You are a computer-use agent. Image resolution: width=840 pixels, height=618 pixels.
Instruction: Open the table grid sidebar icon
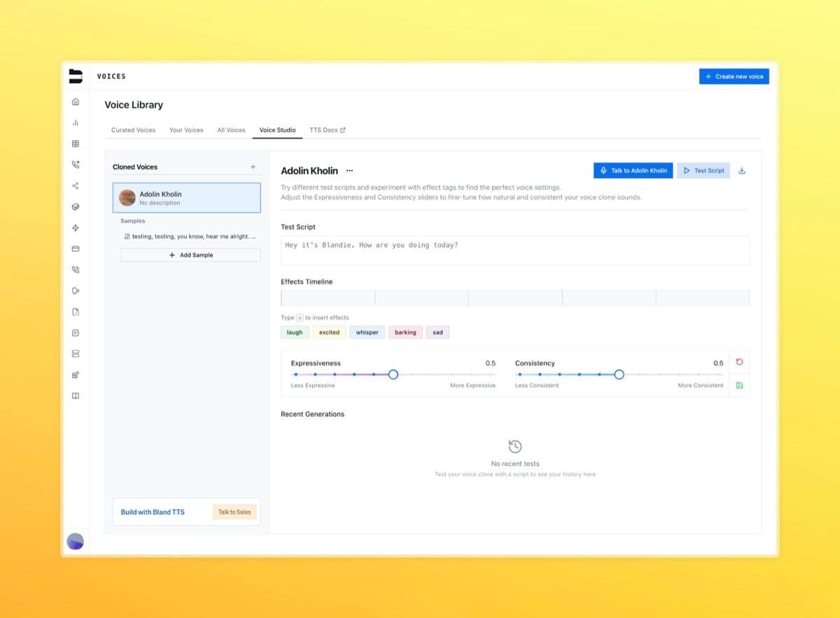76,143
